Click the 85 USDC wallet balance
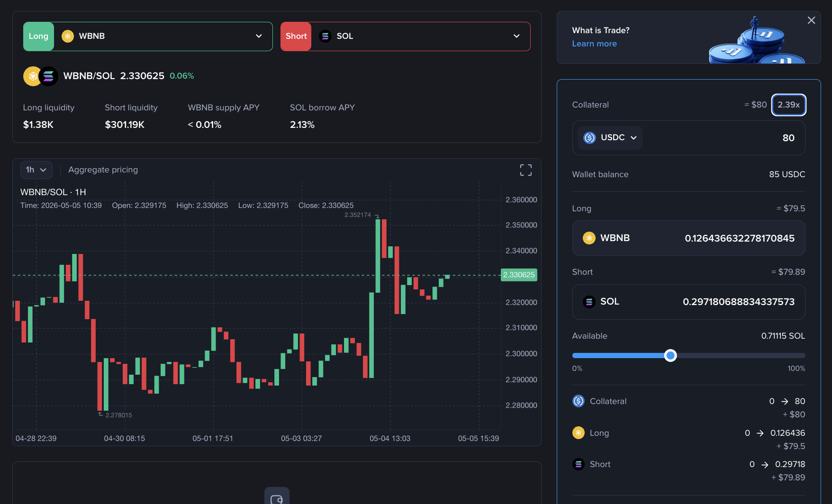 (787, 174)
